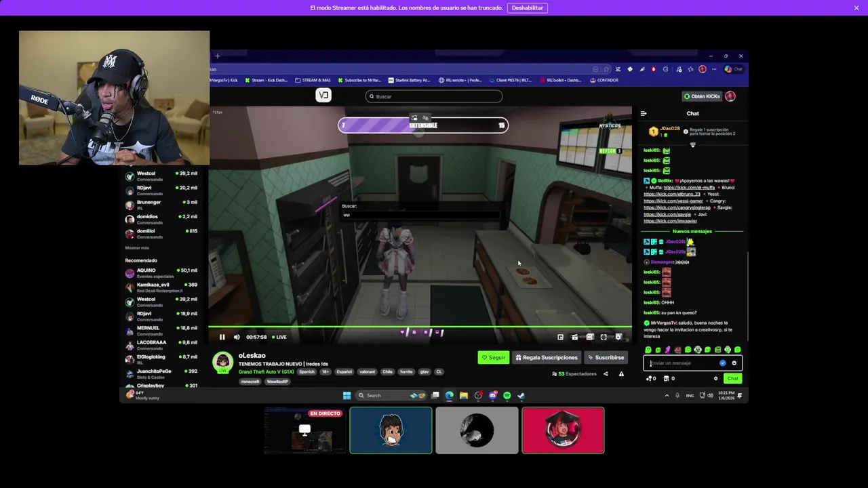Open Spotify from the taskbar

pyautogui.click(x=507, y=395)
